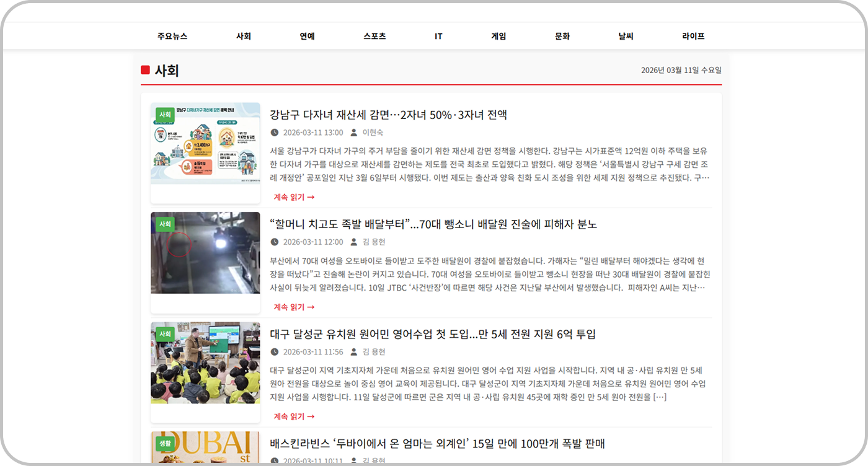868x466 pixels.
Task: Click clock icon beside 2026-03-11 13:00
Action: pos(275,133)
